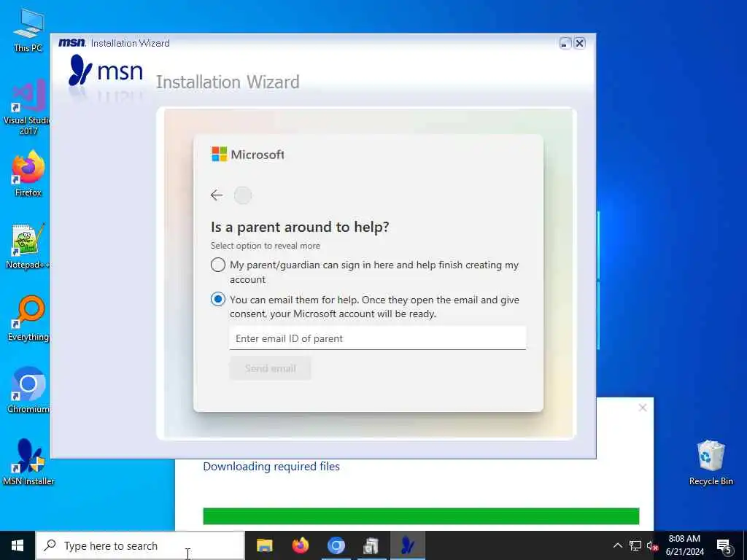Select the Firefox desktop shortcut
Image resolution: width=747 pixels, height=560 pixels.
pos(28,174)
